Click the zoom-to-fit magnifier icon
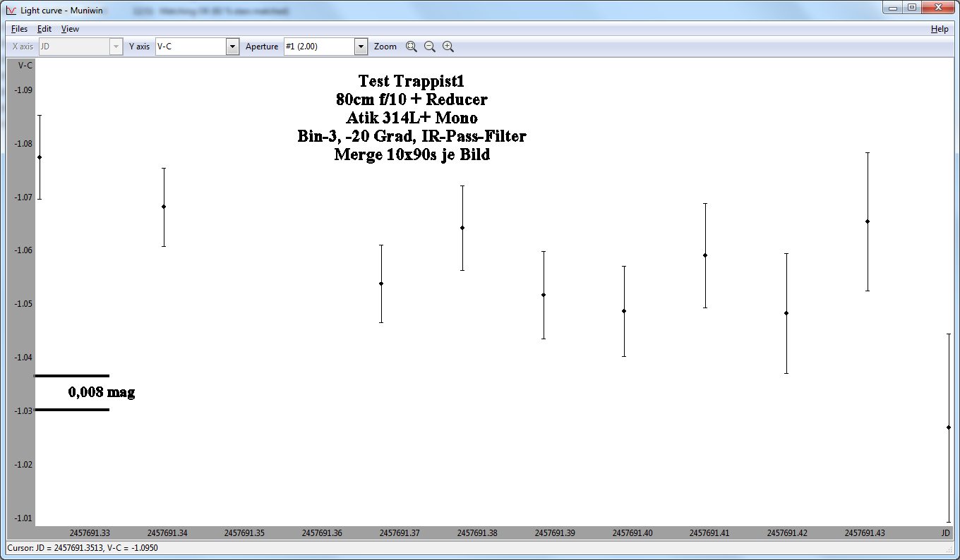The height and width of the screenshot is (560, 960). click(x=412, y=47)
